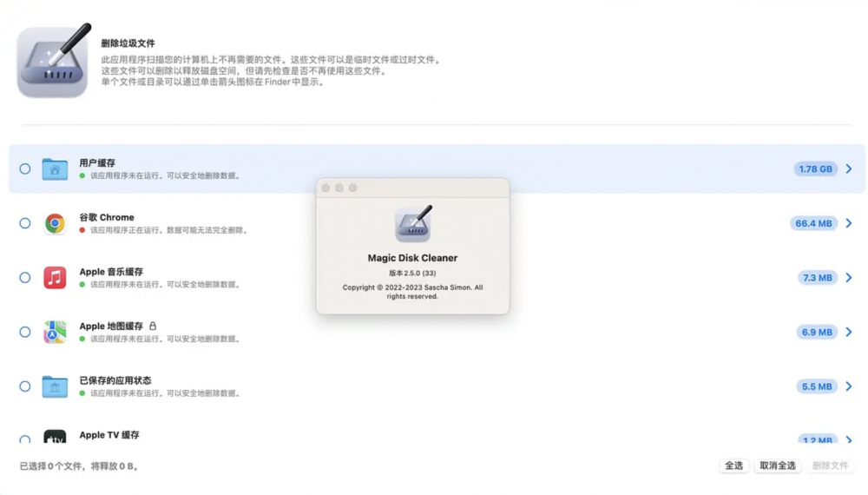This screenshot has height=495, width=868.
Task: Click the 用户缓存 row title
Action: tap(97, 162)
